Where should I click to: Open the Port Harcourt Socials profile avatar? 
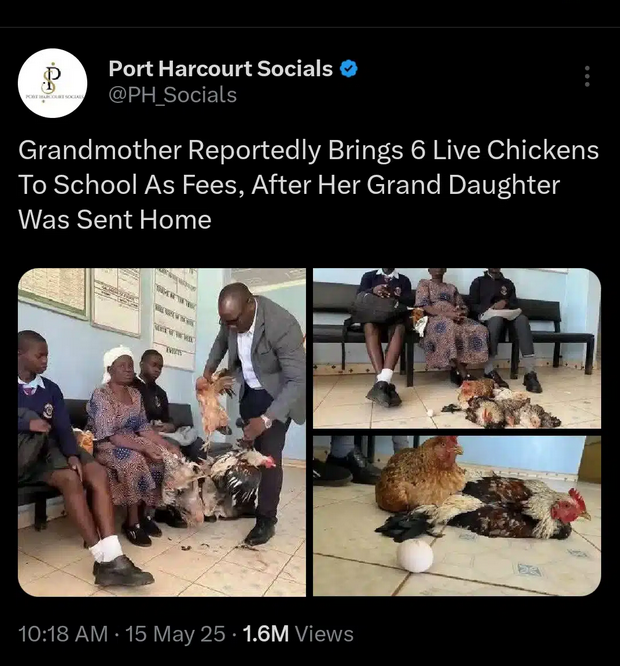pos(53,83)
